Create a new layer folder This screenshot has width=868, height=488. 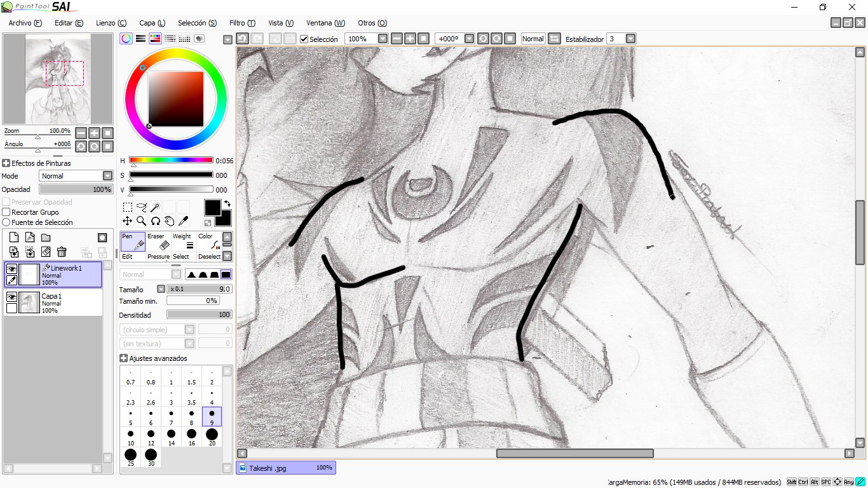click(46, 238)
